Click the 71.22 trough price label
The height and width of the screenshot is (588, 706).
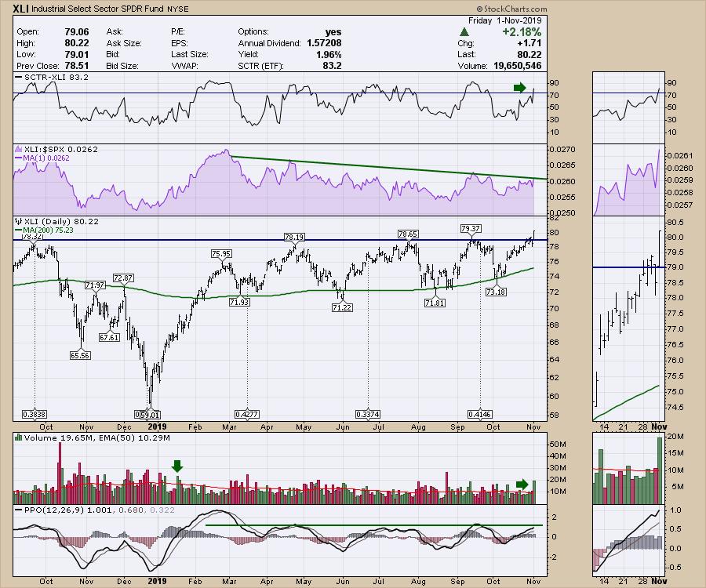(x=342, y=308)
